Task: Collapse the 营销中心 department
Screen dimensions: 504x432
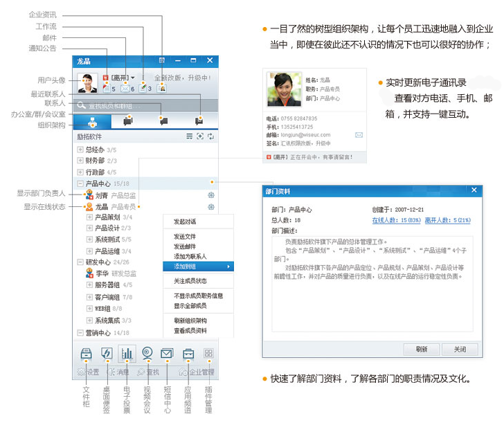Action: [80, 333]
